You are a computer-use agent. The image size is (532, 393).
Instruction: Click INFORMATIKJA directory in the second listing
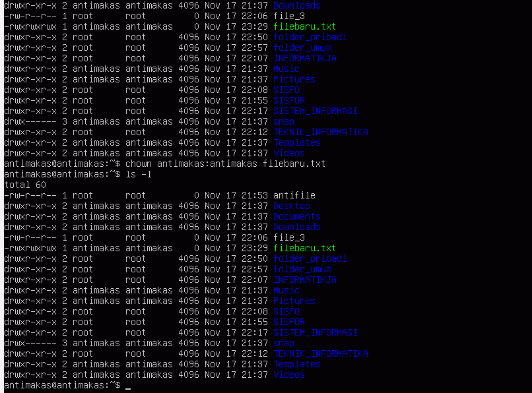(x=305, y=280)
